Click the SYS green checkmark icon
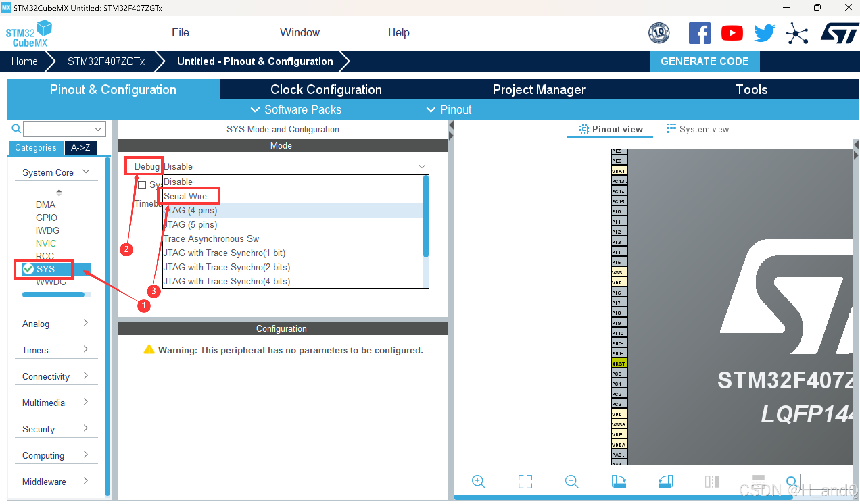 pos(28,269)
